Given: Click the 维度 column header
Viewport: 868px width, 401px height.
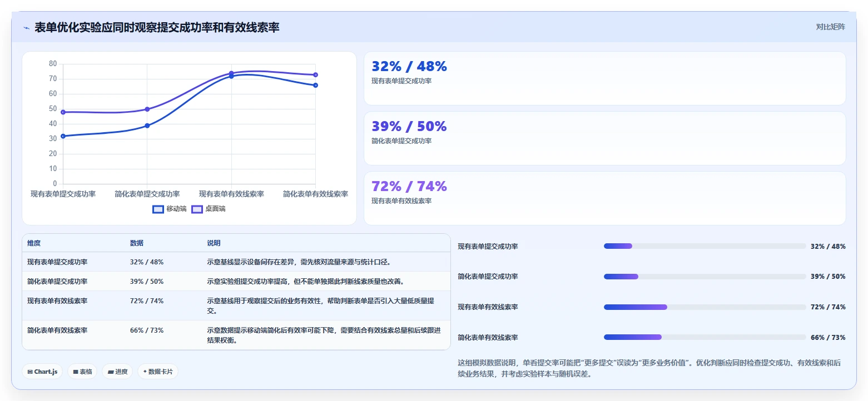Looking at the screenshot, I should (x=34, y=243).
